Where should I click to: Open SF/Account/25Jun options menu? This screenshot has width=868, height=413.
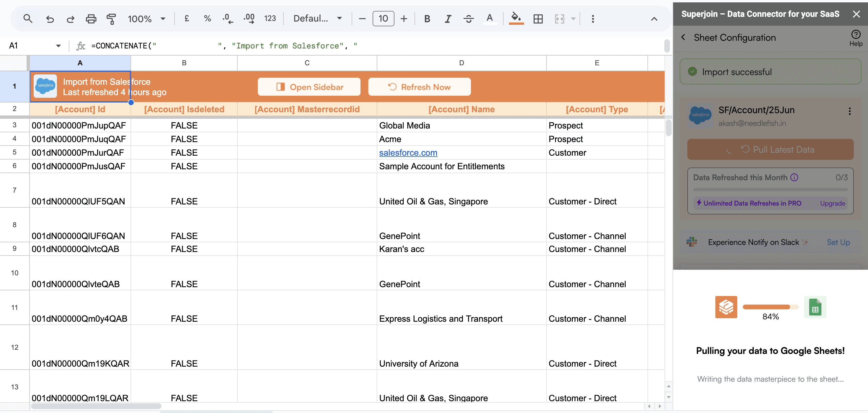click(x=849, y=111)
